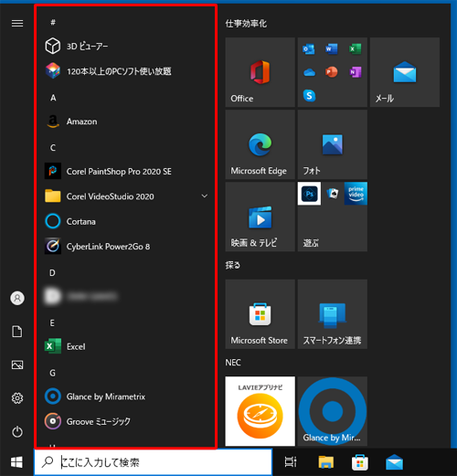Open Task View on the taskbar
This screenshot has height=476, width=457.
coord(291,462)
